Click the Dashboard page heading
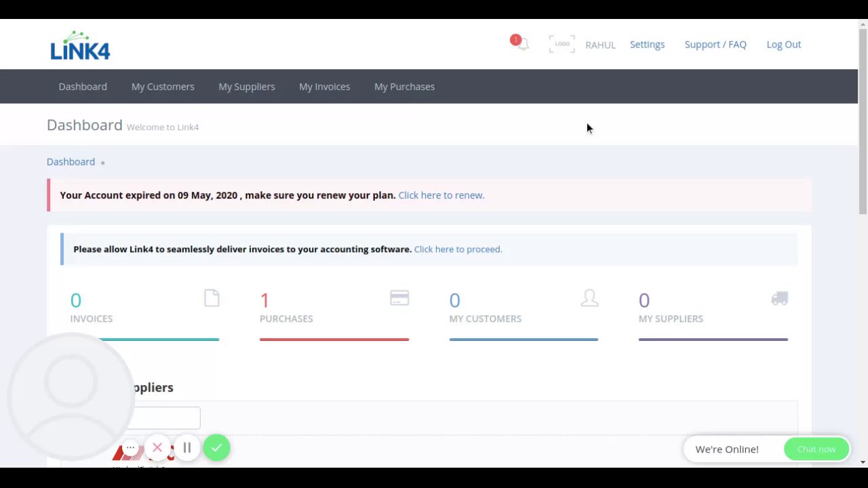The image size is (868, 488). [x=85, y=125]
